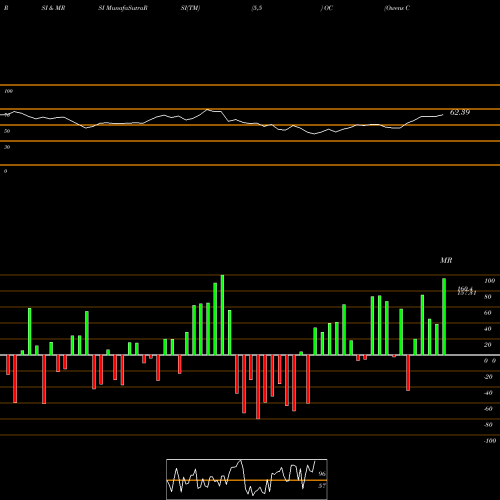Click the '(5,5' parameter text in header
Viewport: 500px width, 500px height.
pyautogui.click(x=257, y=8)
